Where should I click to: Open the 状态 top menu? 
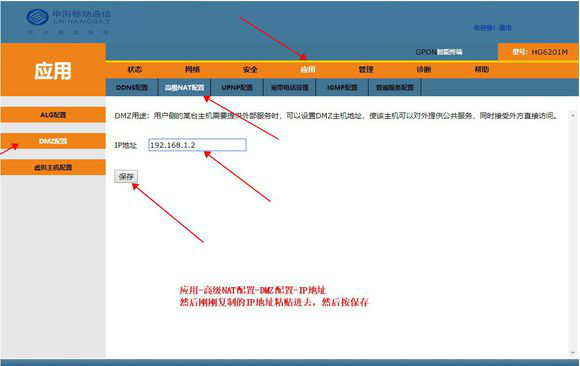pyautogui.click(x=134, y=69)
